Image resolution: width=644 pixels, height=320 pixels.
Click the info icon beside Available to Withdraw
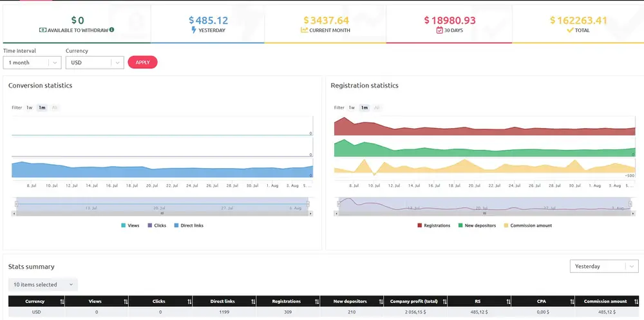coord(112,30)
